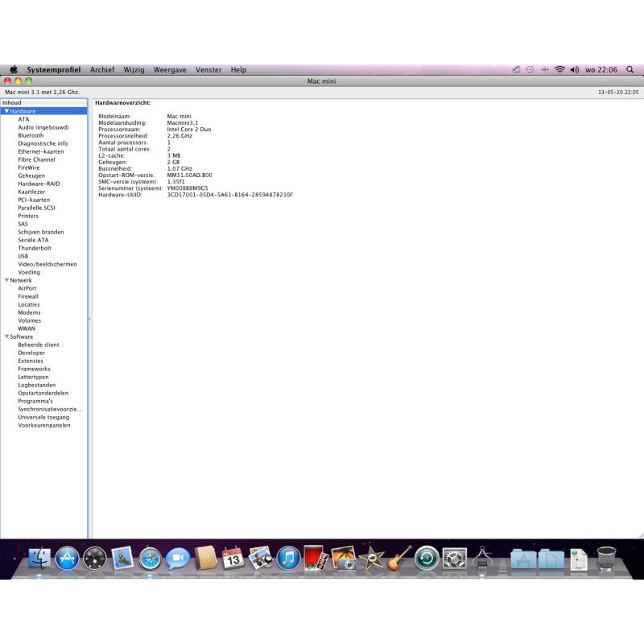
Task: Click Time Machine clock icon in menu bar
Action: point(530,70)
